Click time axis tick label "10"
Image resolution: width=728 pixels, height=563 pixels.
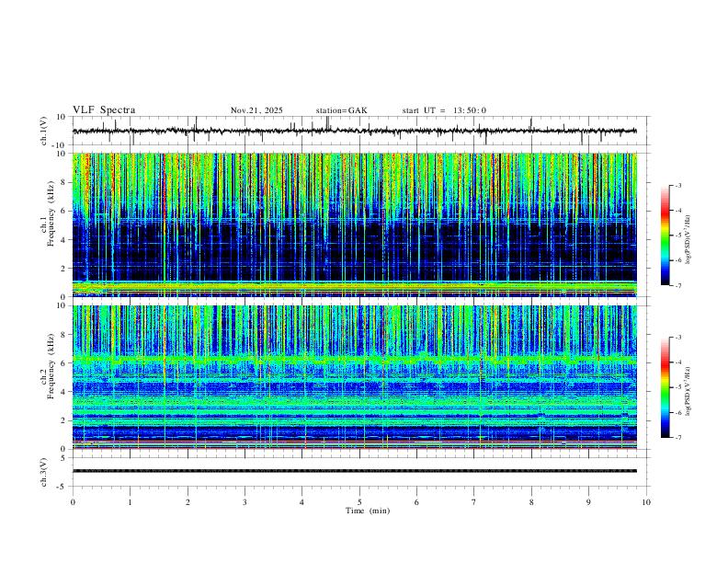tap(646, 502)
